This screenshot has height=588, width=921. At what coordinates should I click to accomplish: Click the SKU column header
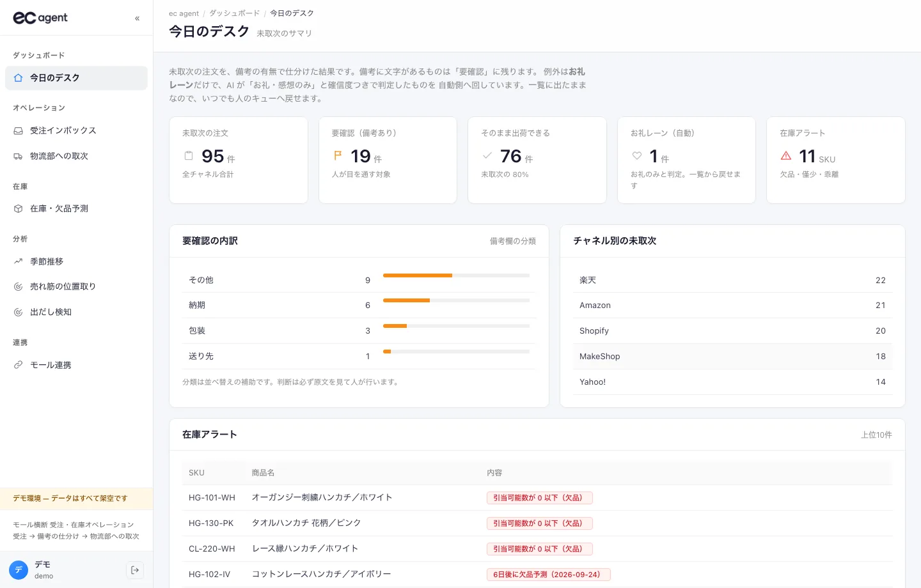click(x=196, y=473)
